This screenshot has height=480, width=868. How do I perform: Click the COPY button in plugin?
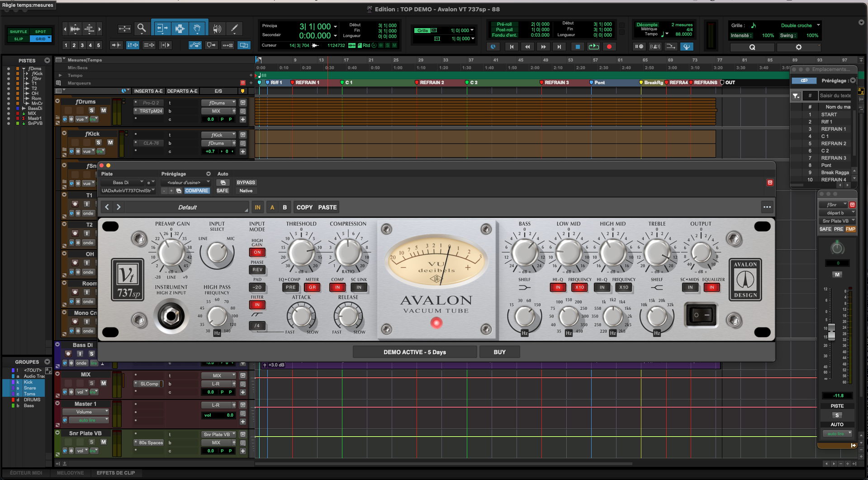coord(304,207)
